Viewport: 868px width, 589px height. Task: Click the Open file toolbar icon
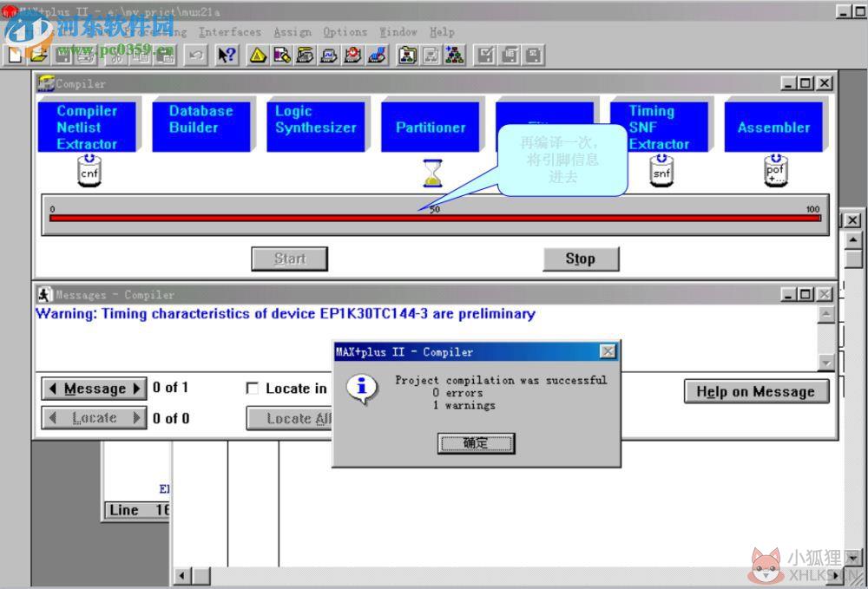click(x=39, y=55)
